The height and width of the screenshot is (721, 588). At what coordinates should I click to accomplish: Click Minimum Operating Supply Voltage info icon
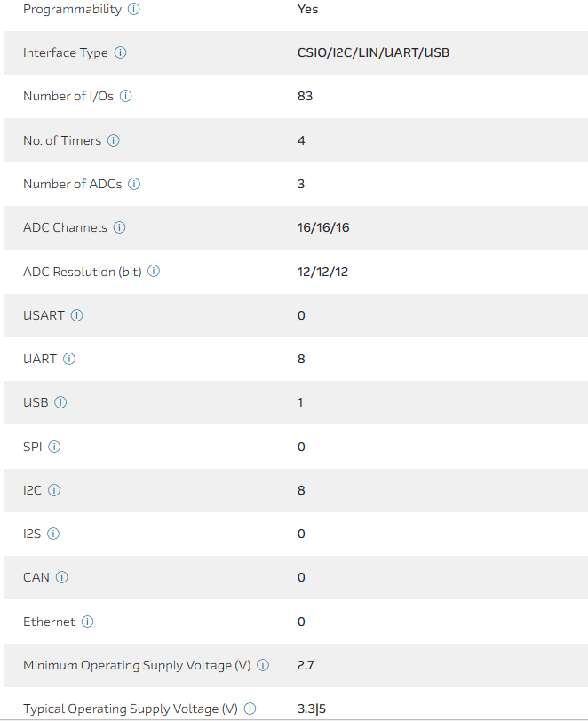tap(263, 665)
